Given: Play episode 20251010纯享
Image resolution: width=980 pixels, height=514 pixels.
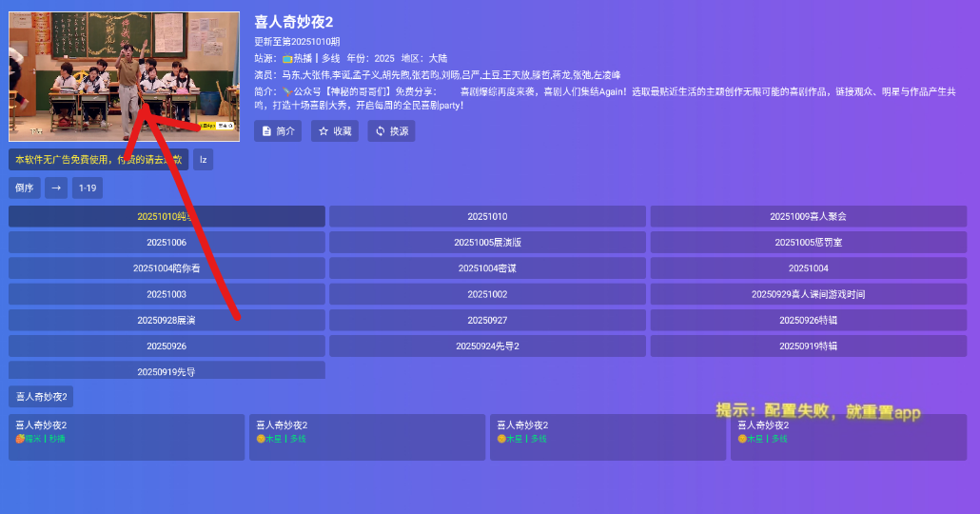Looking at the screenshot, I should tap(167, 217).
